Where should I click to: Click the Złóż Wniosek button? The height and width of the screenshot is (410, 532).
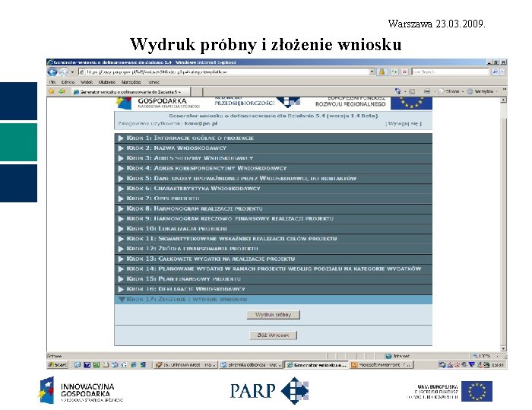pyautogui.click(x=273, y=335)
